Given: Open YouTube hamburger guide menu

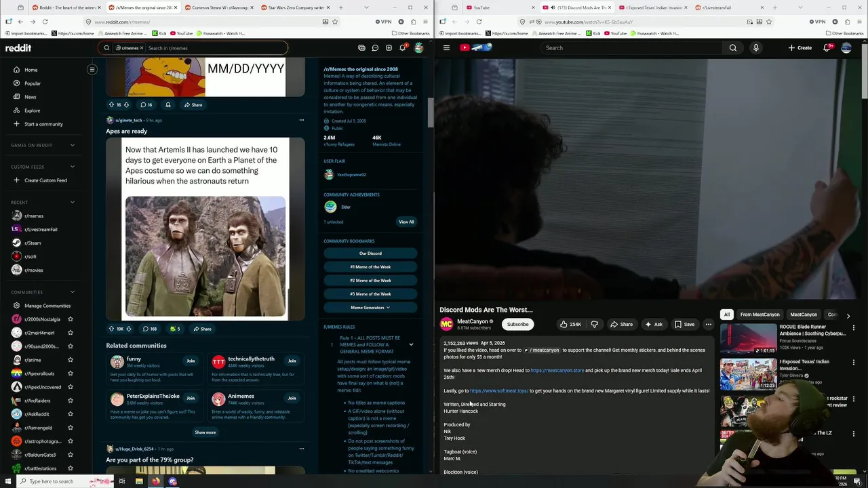Looking at the screenshot, I should click(446, 48).
